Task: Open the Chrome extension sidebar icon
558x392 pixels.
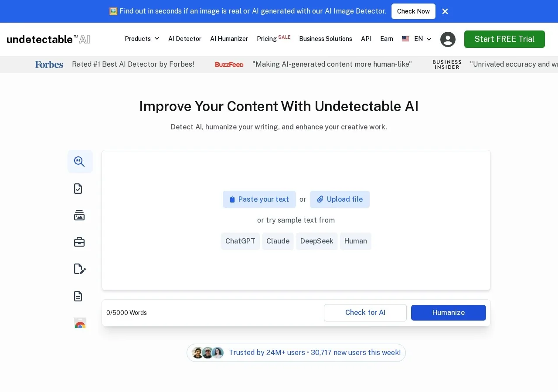Action: pos(80,323)
